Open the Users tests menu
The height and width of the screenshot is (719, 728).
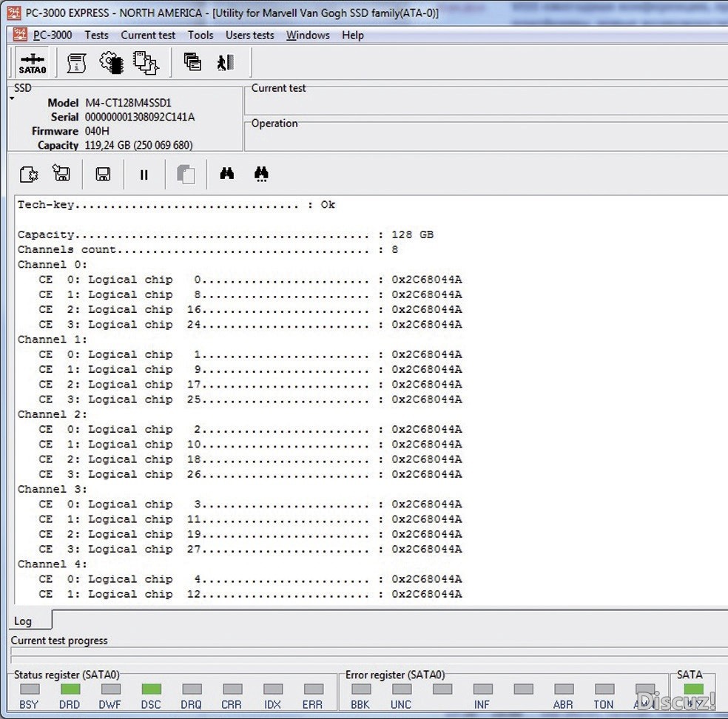(250, 36)
